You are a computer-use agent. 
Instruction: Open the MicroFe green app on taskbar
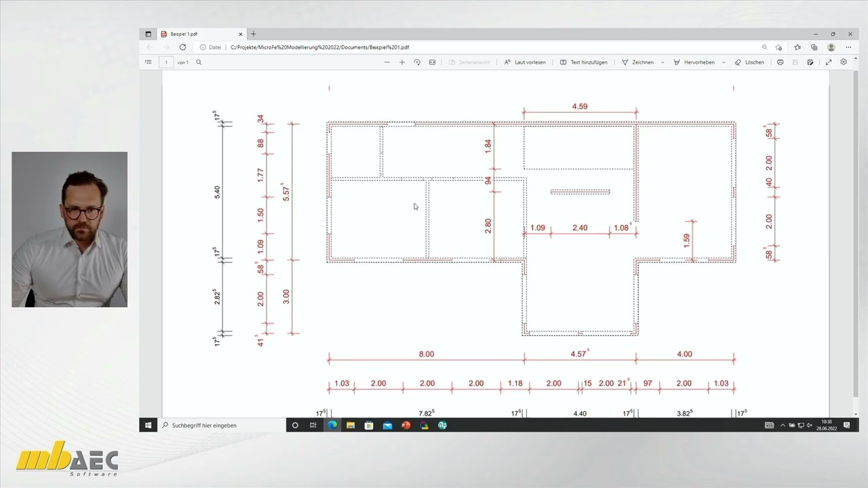[443, 425]
